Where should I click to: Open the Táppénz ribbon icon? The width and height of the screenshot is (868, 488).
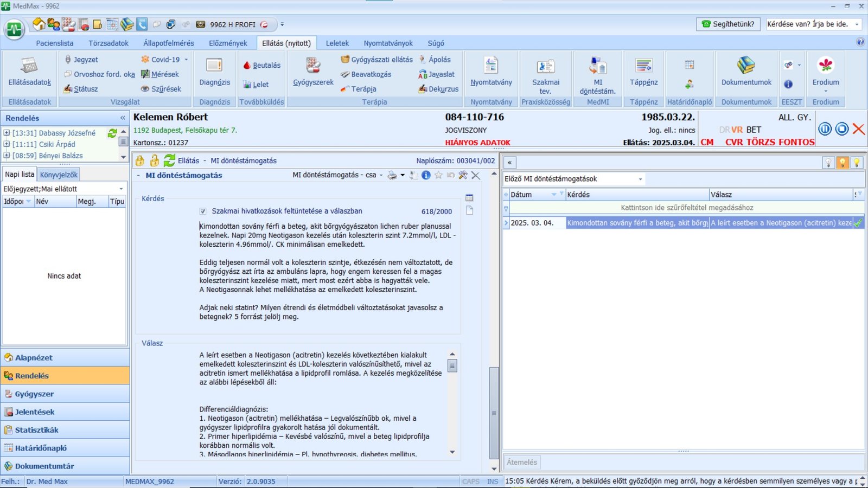[643, 66]
